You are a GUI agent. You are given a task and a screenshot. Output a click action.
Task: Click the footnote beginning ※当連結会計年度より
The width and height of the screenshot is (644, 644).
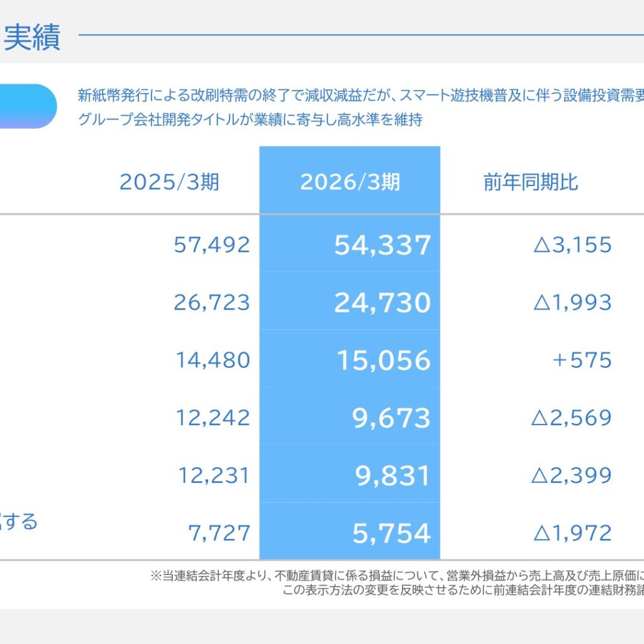tap(397, 575)
